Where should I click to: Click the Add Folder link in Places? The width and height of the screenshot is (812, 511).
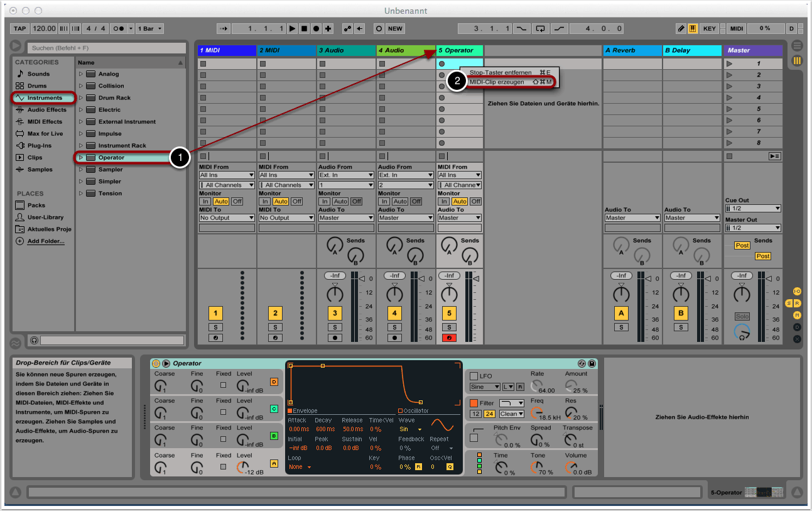(45, 241)
